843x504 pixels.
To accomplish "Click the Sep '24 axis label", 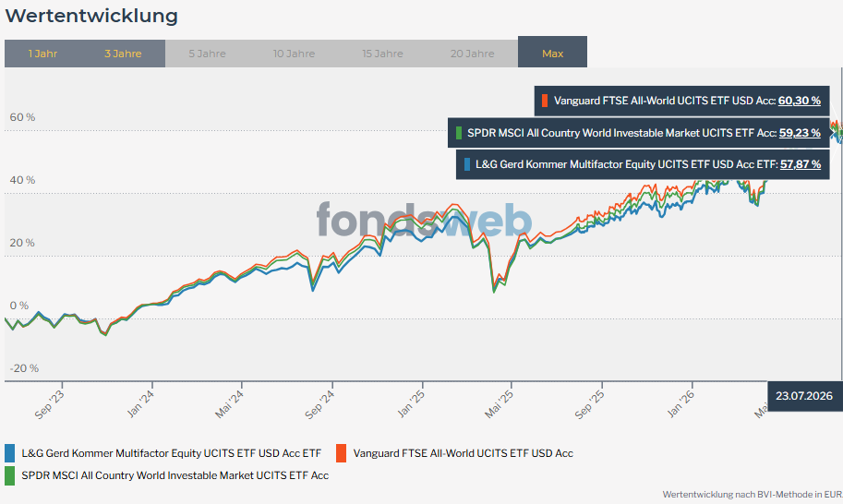I will pyautogui.click(x=319, y=404).
